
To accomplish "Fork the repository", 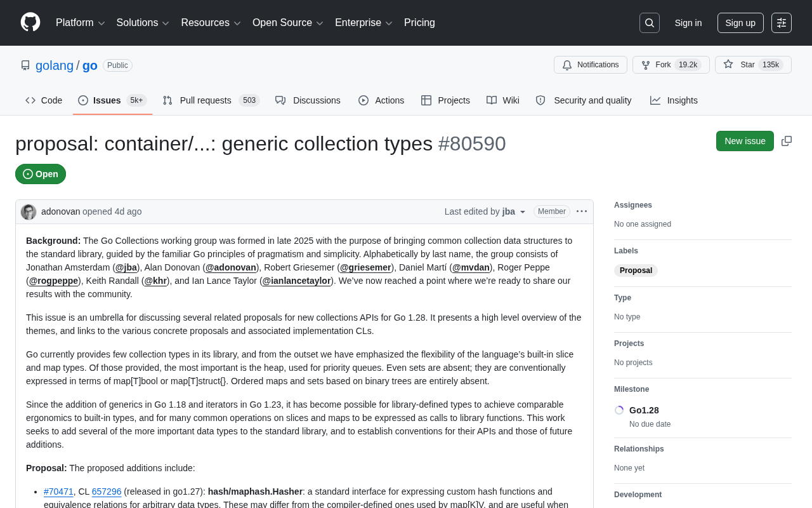I will click(x=671, y=65).
